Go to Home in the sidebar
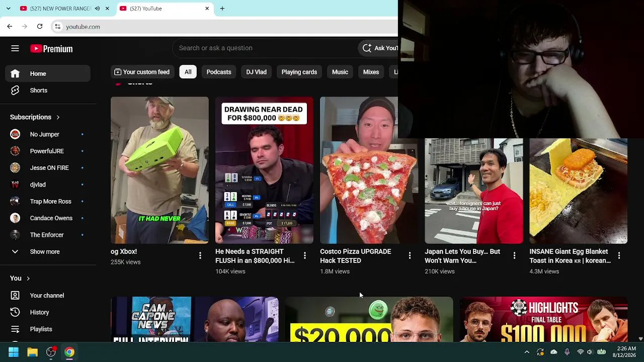This screenshot has width=644, height=362. pos(48,73)
